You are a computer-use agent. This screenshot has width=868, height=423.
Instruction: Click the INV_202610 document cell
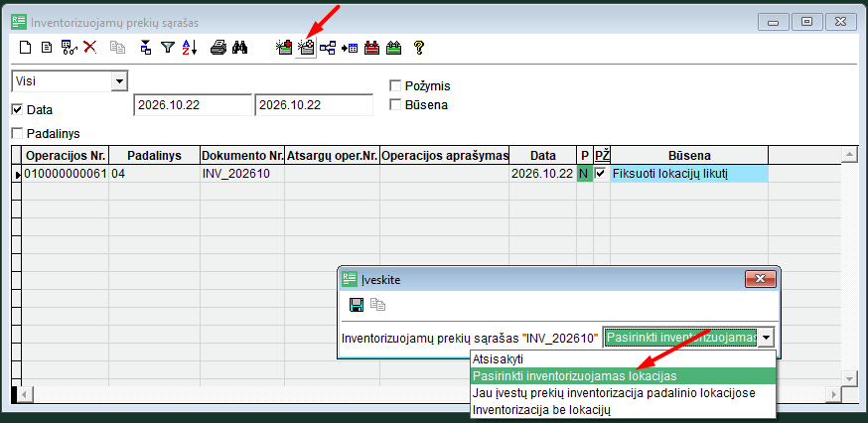[242, 174]
